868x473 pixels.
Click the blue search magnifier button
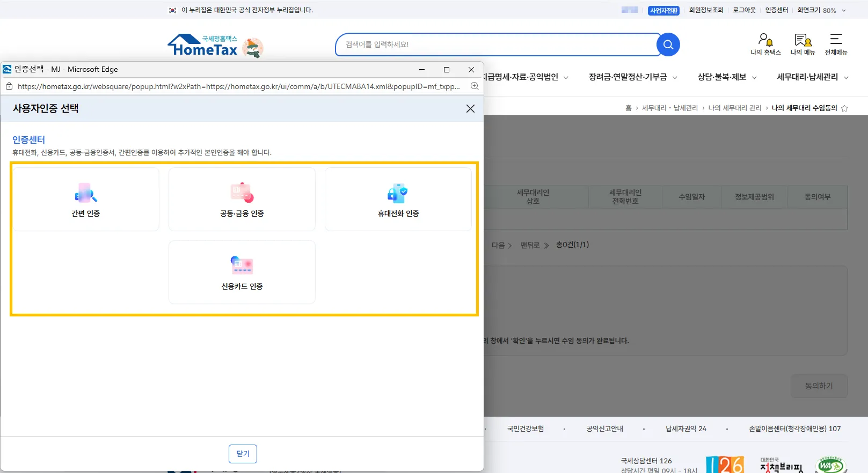[668, 45]
